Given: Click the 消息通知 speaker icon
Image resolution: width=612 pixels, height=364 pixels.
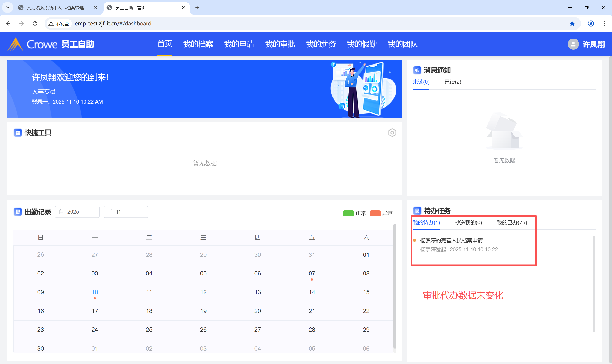Looking at the screenshot, I should [x=417, y=70].
